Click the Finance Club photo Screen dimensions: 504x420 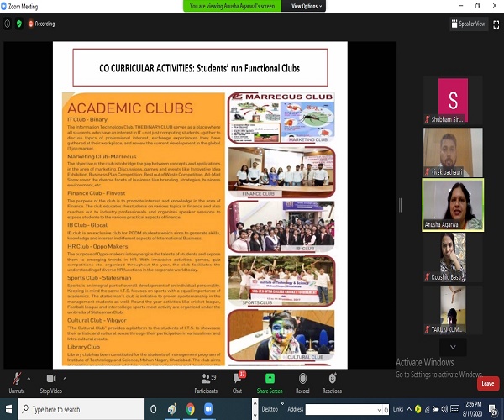pyautogui.click(x=281, y=172)
